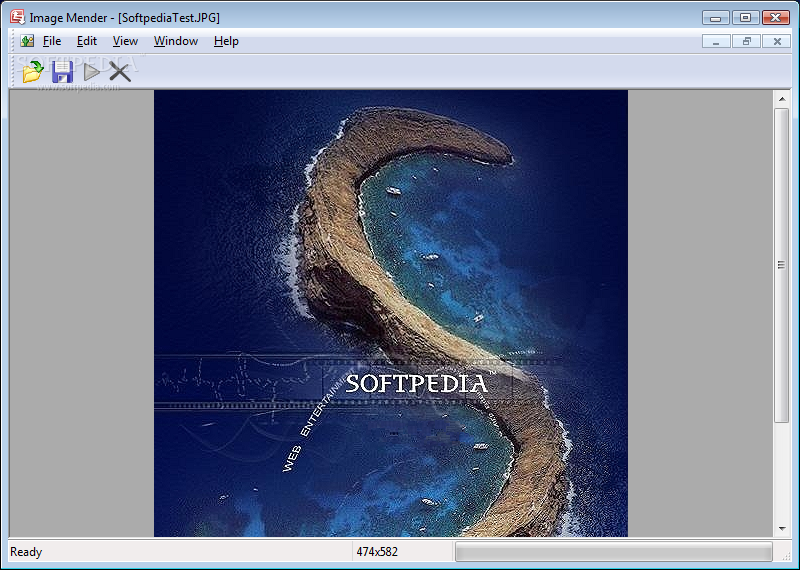Screen dimensions: 800x570
Task: Click the Ready status text
Action: coord(26,552)
